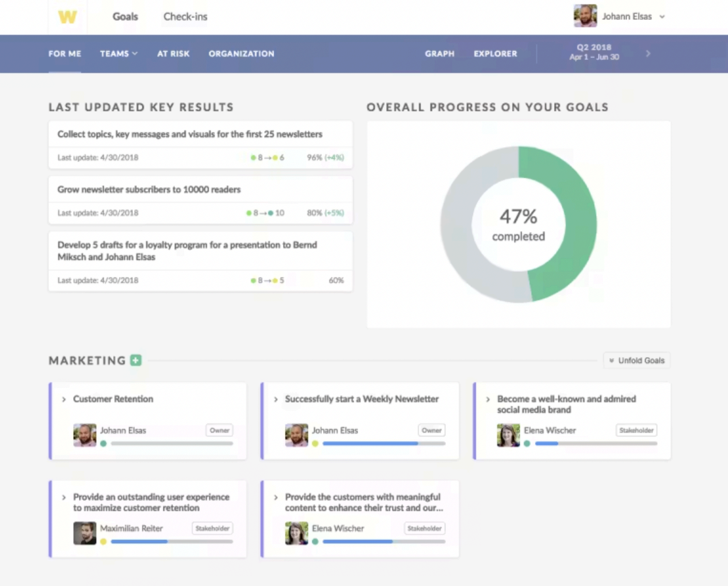Click 8→10 confidence indicator
This screenshot has height=586, width=728.
point(265,213)
